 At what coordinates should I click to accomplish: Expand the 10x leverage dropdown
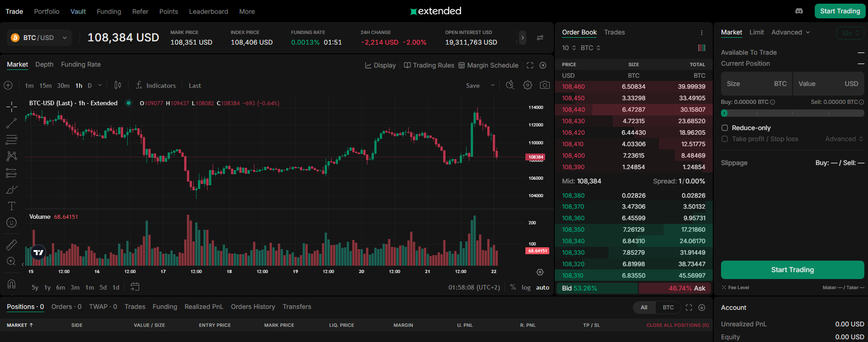(850, 33)
